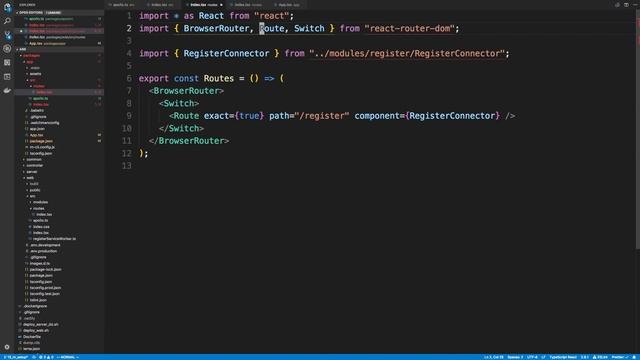Open rn-cli.config.js file
The image size is (640, 360).
pos(42,147)
